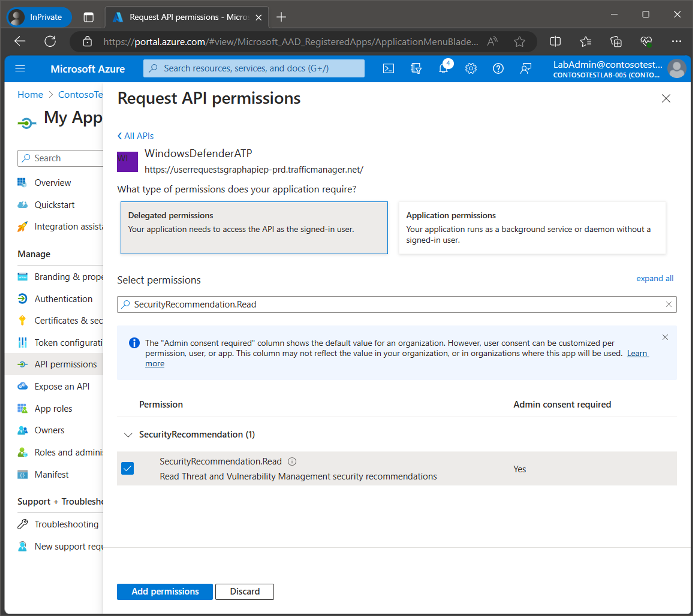Click Home breadcrumb link

pyautogui.click(x=30, y=95)
